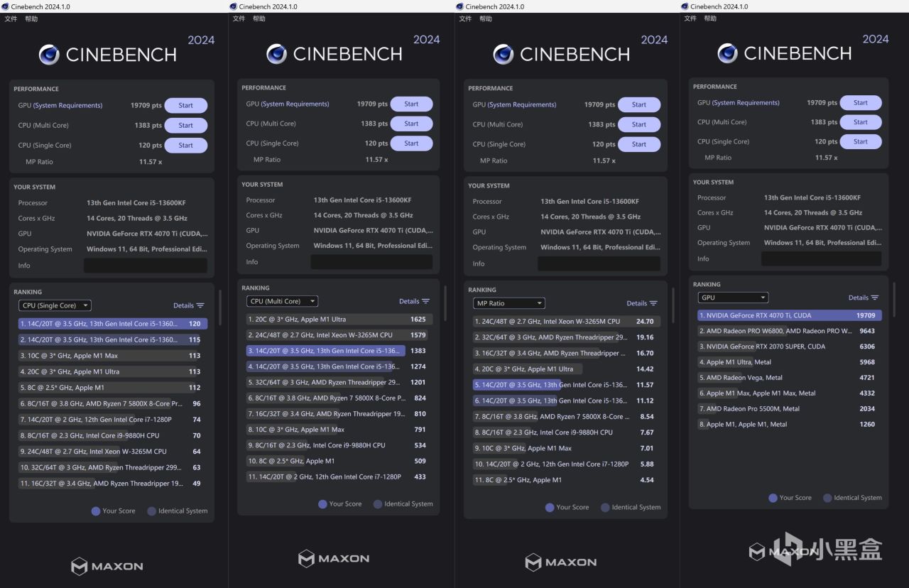Open 文件 menu in MP Ratio ranking window
The image size is (909, 588).
(465, 18)
